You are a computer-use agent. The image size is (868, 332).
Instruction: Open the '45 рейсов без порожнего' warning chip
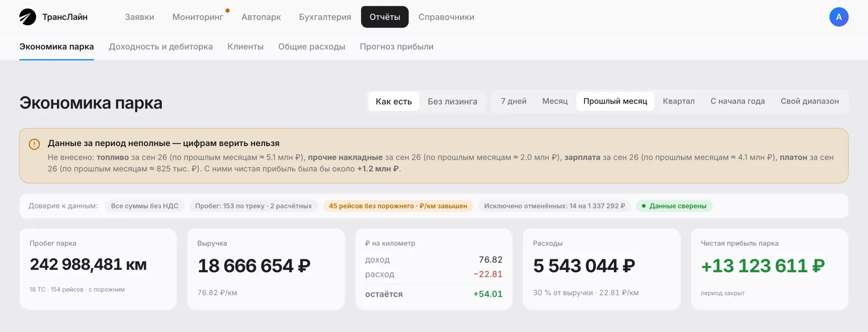point(398,206)
